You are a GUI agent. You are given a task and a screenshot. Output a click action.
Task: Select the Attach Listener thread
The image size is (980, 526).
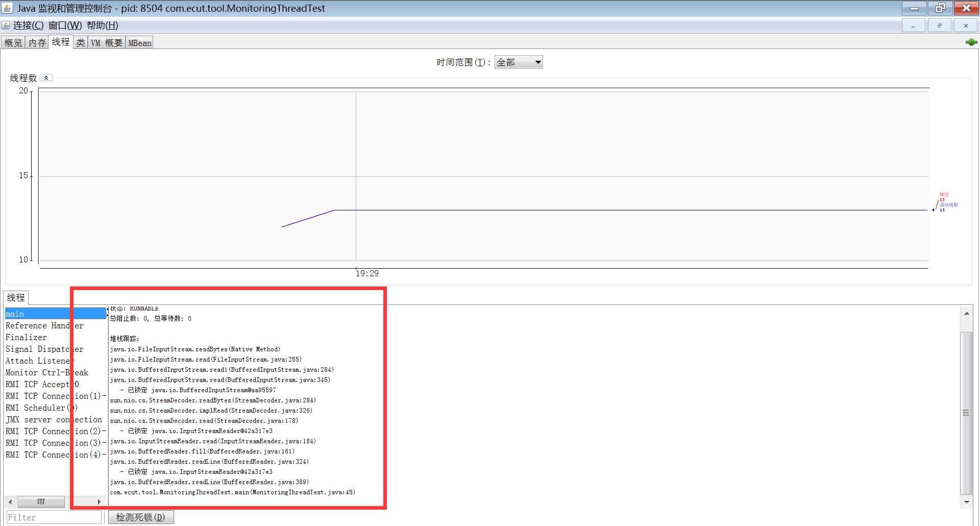55,361
